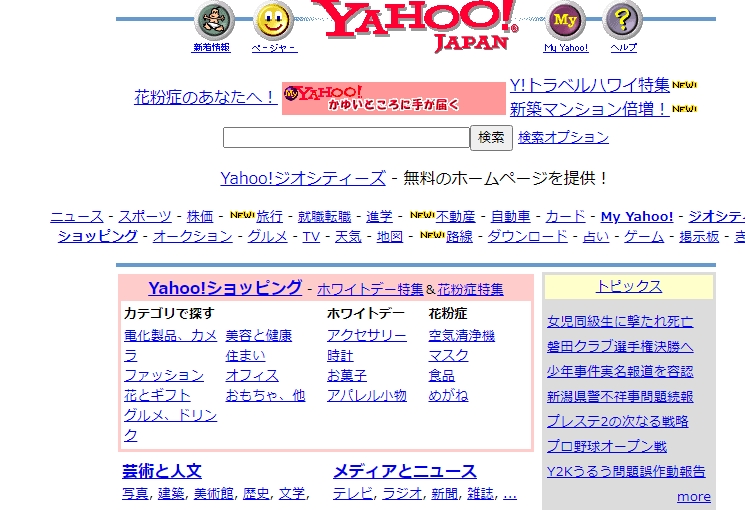
Task: Open オークション navigation link
Action: coord(192,236)
